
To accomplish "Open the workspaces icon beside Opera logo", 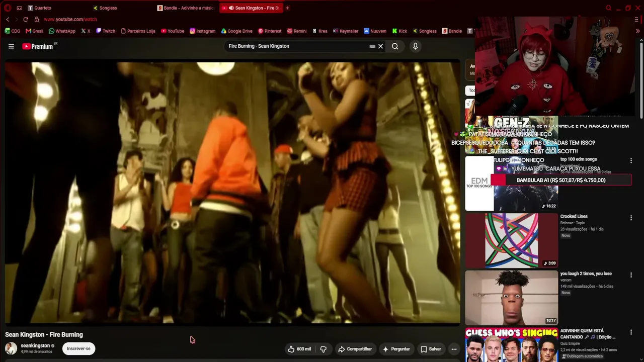I will tap(19, 8).
